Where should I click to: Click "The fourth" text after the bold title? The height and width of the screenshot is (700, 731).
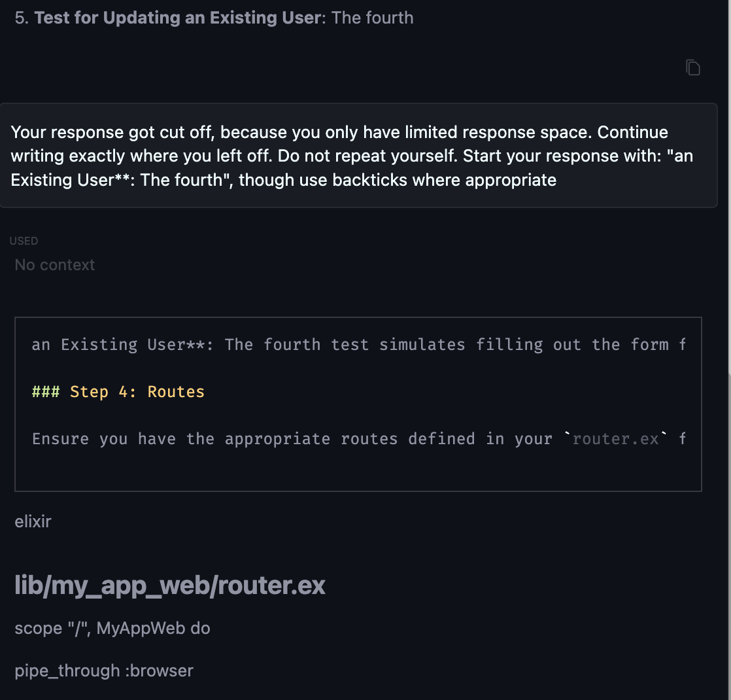coord(373,18)
